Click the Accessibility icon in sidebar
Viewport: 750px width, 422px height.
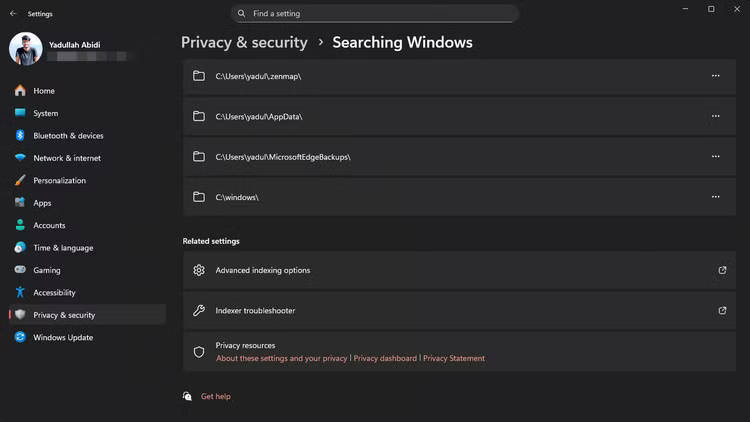tap(20, 293)
